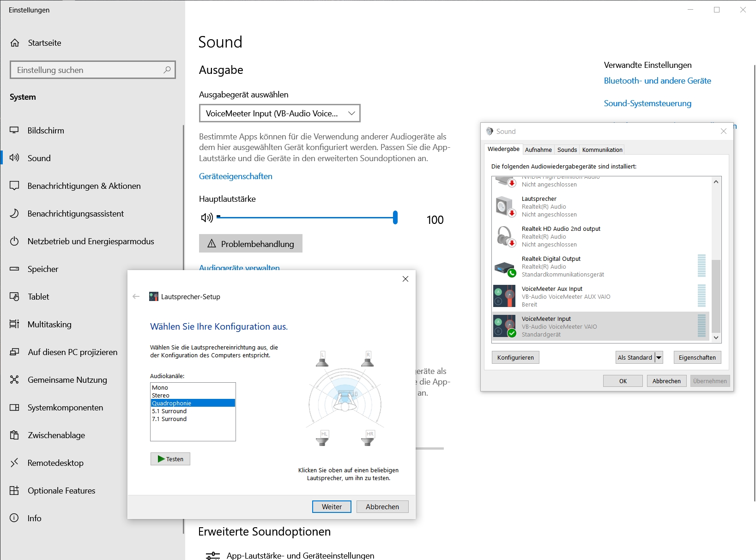Click Weiter in Lautsprecher-Setup
Image resolution: width=756 pixels, height=560 pixels.
332,506
